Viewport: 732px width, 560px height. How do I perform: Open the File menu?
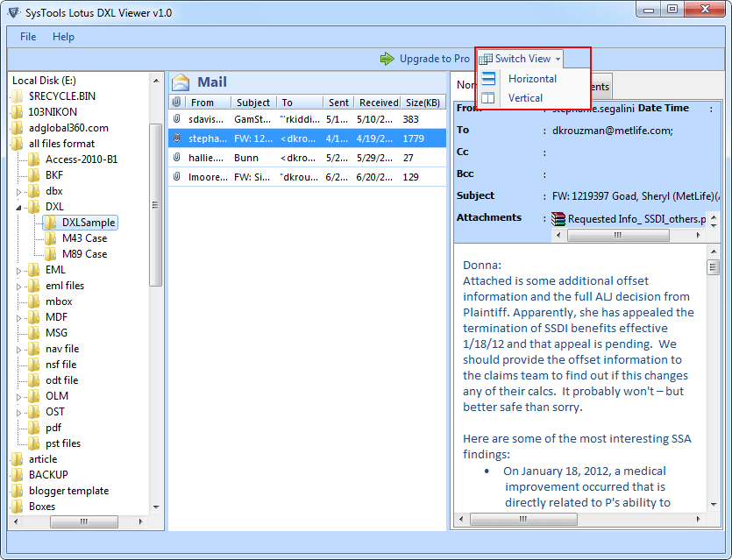coord(28,37)
